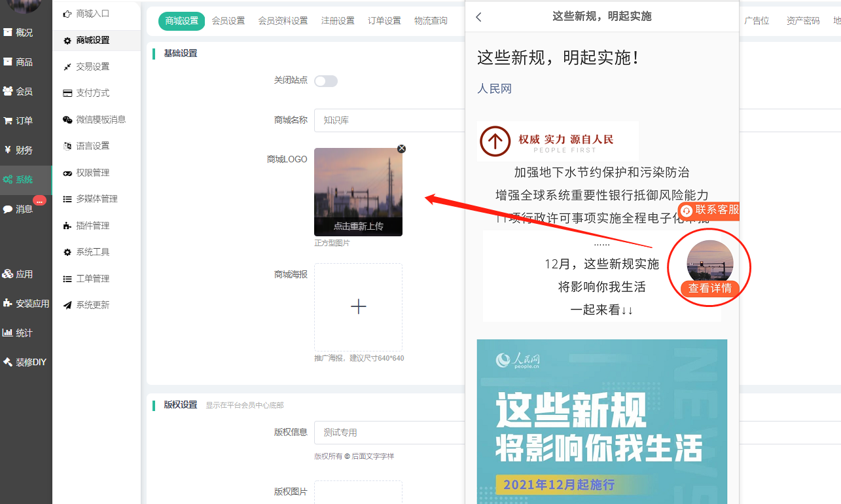Screen dimensions: 841x504
Task: Click the text 12月，这些新规实施
Action: pos(601,264)
